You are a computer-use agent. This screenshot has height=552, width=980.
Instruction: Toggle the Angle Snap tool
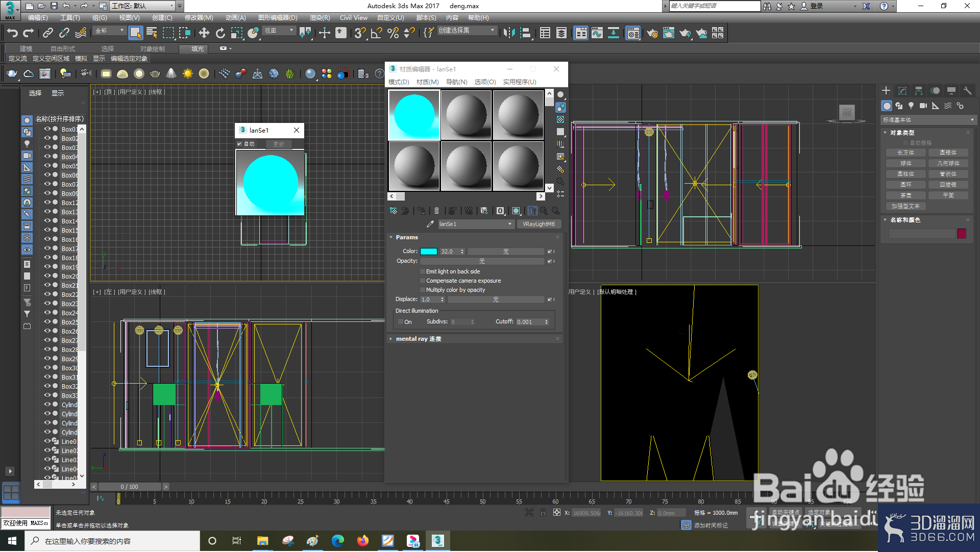(377, 33)
